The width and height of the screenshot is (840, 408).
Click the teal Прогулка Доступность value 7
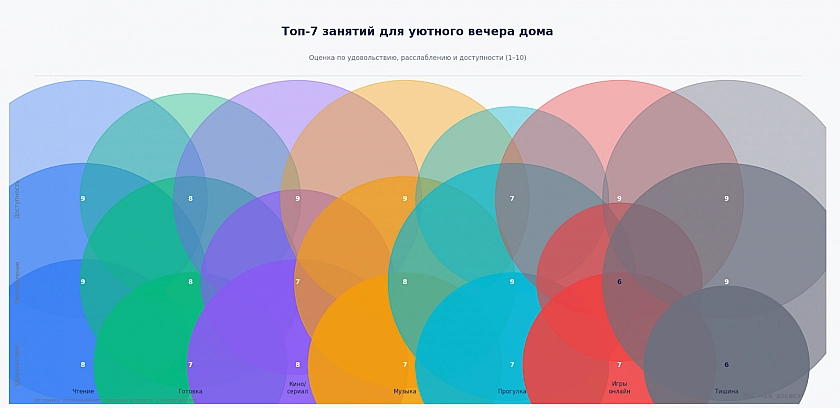click(x=512, y=199)
